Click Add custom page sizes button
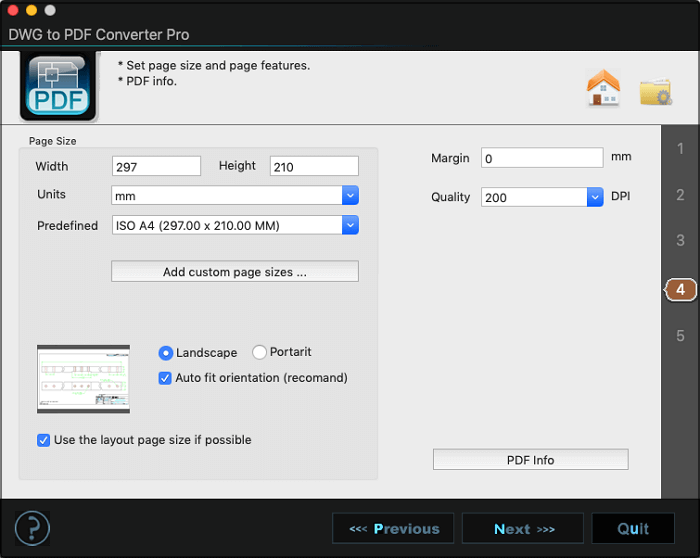Viewport: 700px width, 558px height. (235, 271)
